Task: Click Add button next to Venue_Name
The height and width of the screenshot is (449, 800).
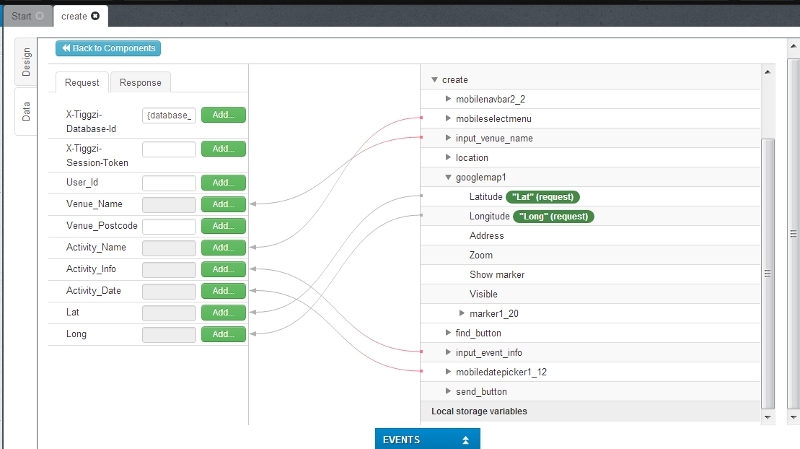Action: [223, 204]
